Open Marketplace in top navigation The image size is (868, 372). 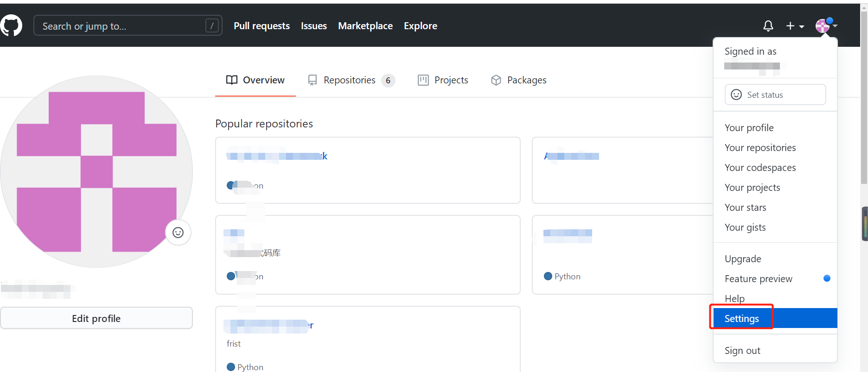click(365, 26)
